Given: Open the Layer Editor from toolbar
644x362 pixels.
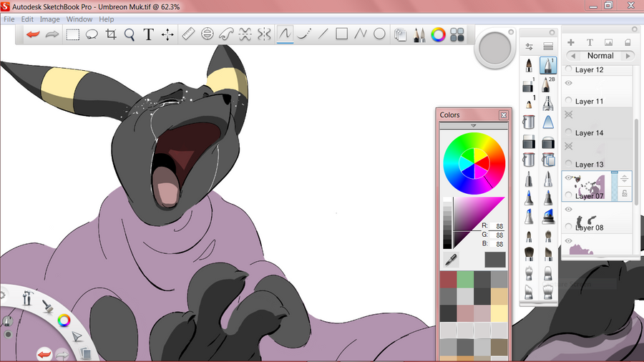Looking at the screenshot, I should tap(400, 35).
